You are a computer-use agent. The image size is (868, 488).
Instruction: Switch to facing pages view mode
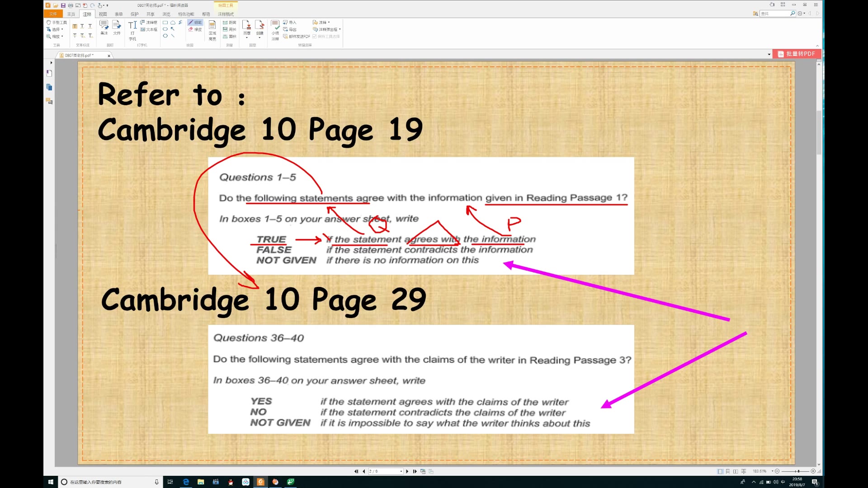click(736, 471)
